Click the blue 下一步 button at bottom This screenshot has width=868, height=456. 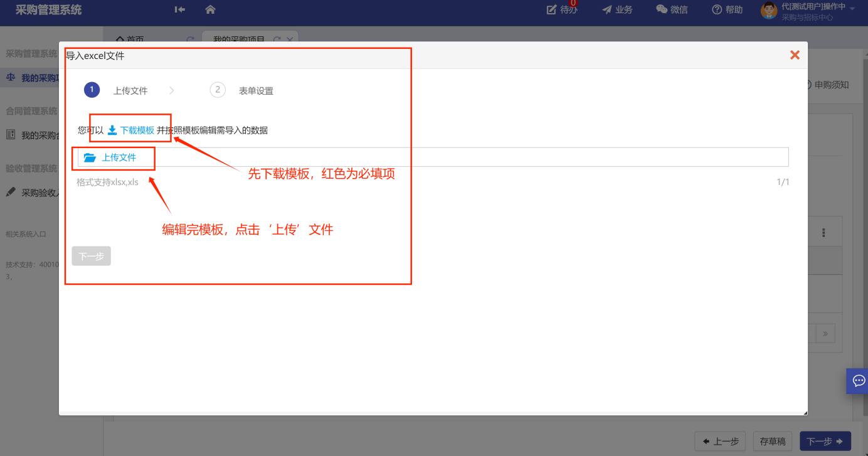coord(825,441)
